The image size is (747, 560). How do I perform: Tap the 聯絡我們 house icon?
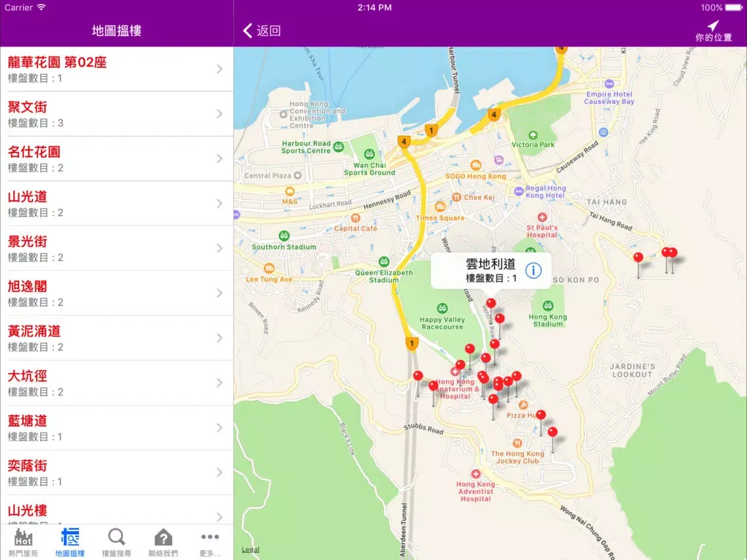(x=162, y=538)
